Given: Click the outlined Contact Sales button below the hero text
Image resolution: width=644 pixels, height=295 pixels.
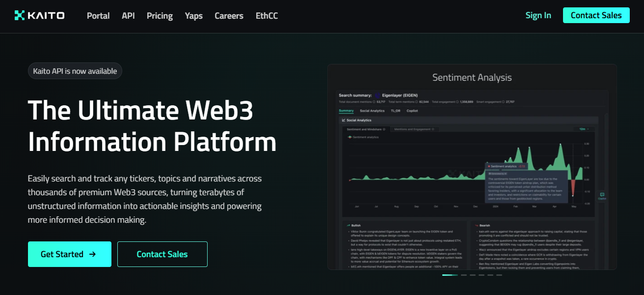Looking at the screenshot, I should [x=162, y=254].
